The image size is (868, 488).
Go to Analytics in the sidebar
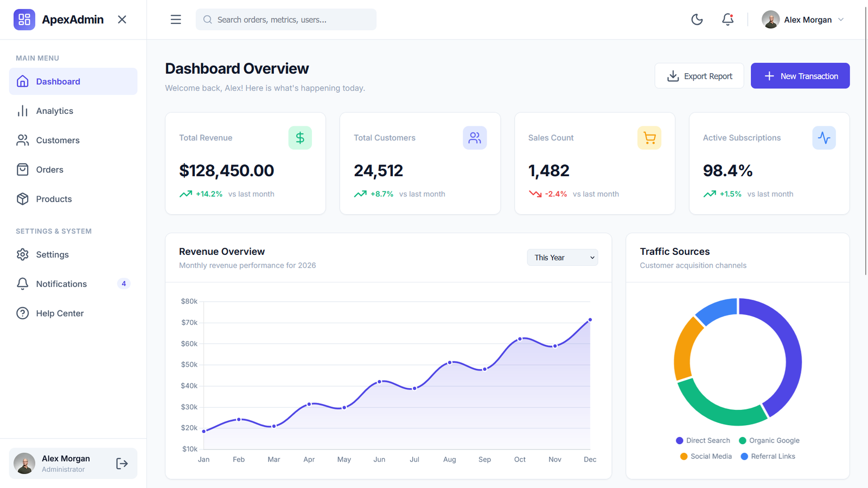73,111
